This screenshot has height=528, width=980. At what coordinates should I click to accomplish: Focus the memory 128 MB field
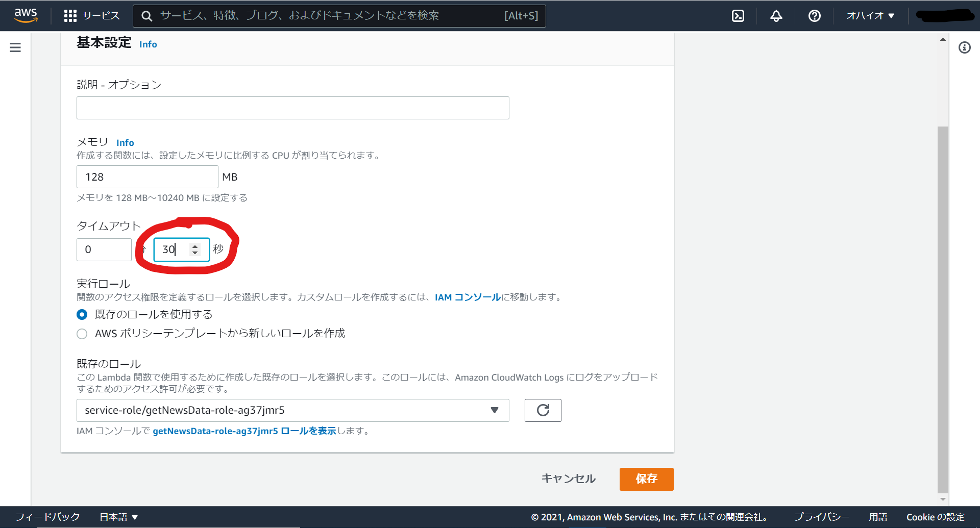coord(148,177)
